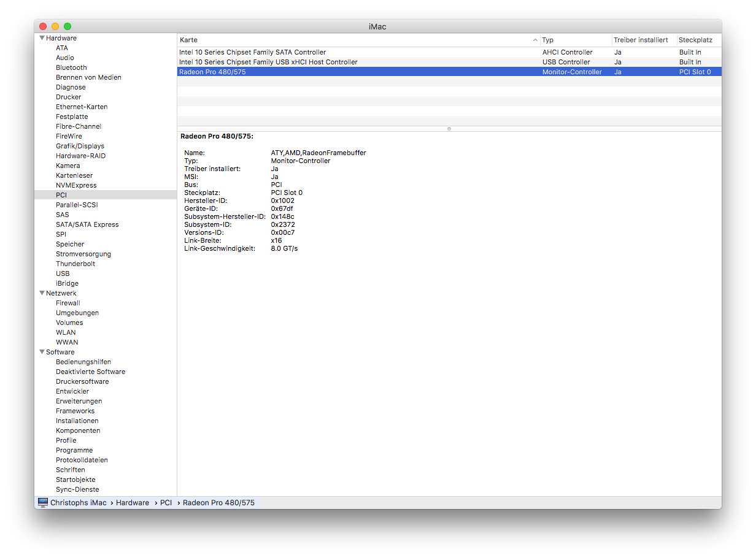Click Hardware in the path bar
756x558 pixels.
(133, 503)
